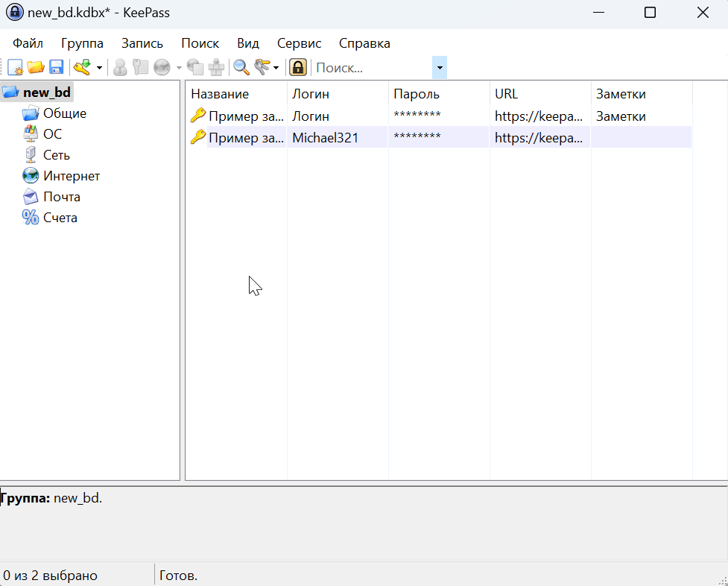Lock workspace with the padlock icon
Image resolution: width=728 pixels, height=586 pixels.
298,67
